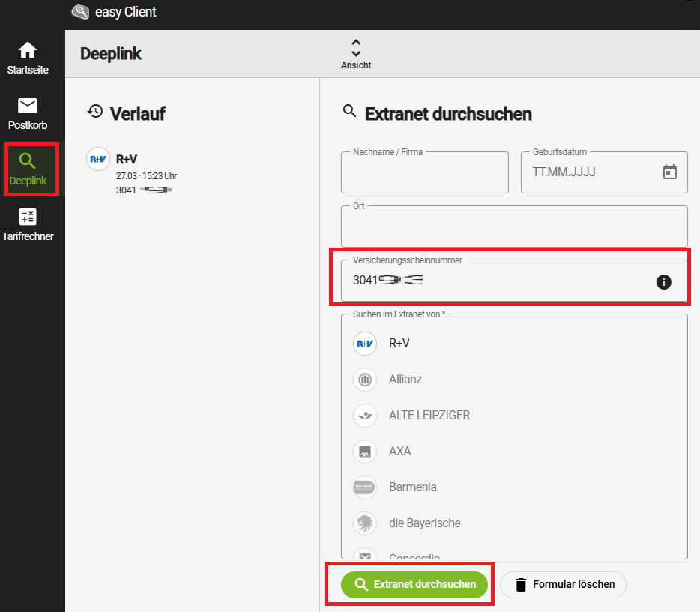Screen dimensions: 700x612
Task: Choose Barmenia from the insurer list
Action: (x=412, y=487)
